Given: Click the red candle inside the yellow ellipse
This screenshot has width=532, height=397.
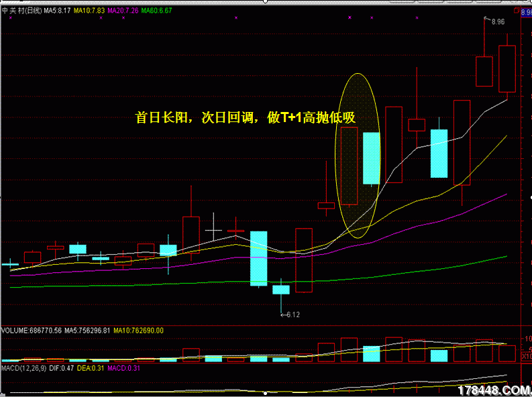Looking at the screenshot, I should click(349, 166).
